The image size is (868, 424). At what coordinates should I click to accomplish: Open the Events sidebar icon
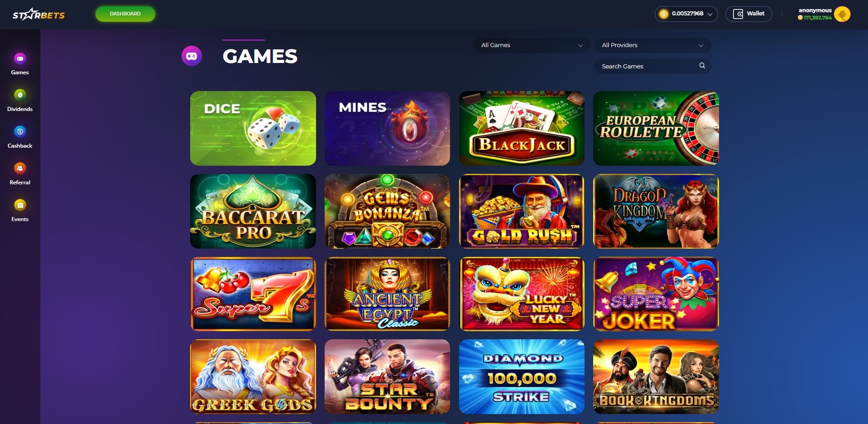coord(20,205)
